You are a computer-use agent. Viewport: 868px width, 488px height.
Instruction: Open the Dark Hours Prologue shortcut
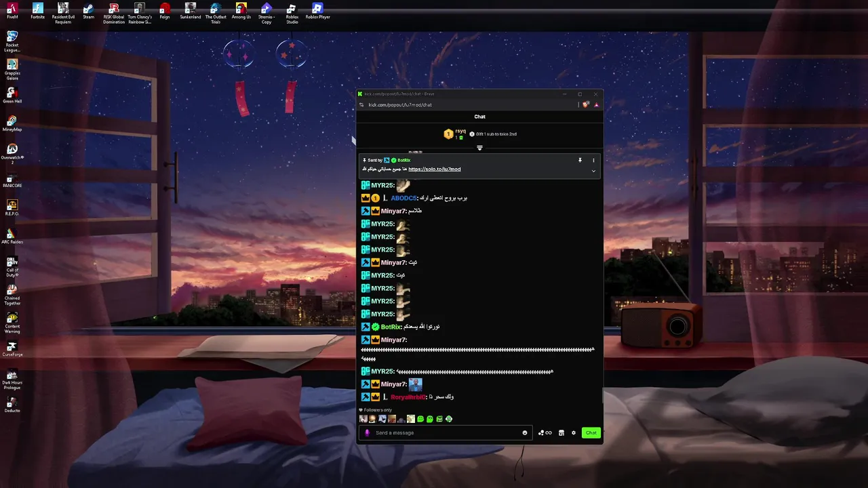click(12, 380)
